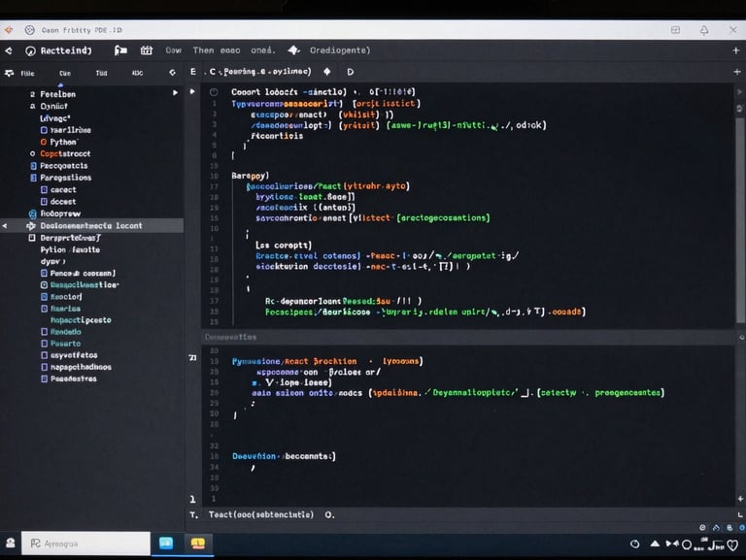Click the circle icon at code line one
This screenshot has height=560, width=746.
click(x=214, y=92)
